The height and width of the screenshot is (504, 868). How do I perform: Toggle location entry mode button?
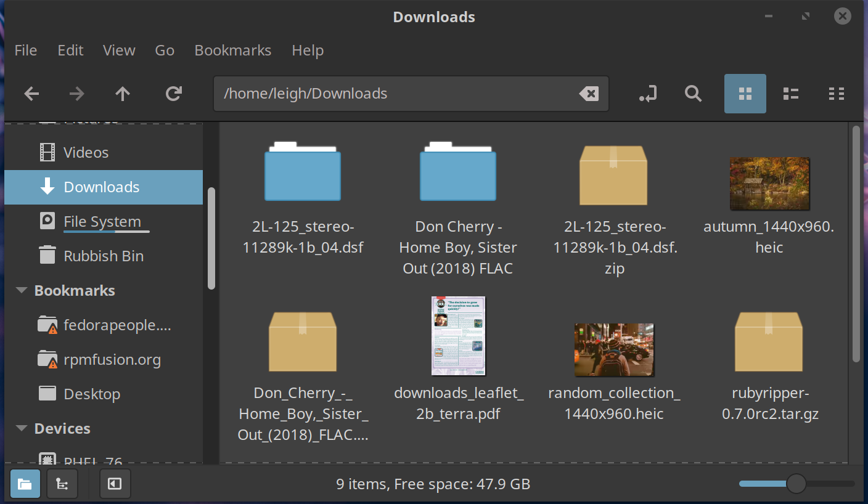click(648, 94)
